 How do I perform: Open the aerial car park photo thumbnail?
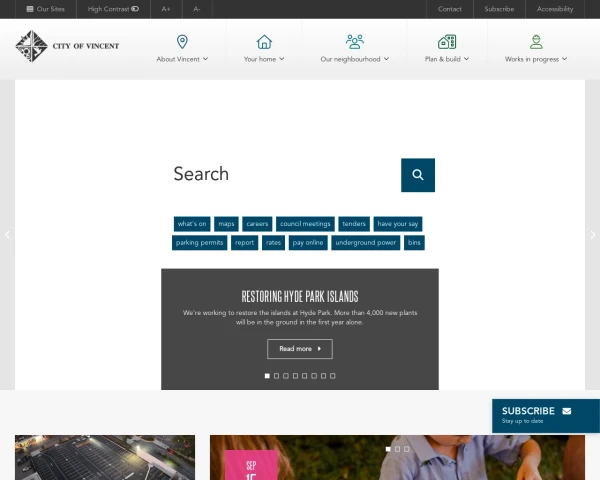[x=105, y=457]
